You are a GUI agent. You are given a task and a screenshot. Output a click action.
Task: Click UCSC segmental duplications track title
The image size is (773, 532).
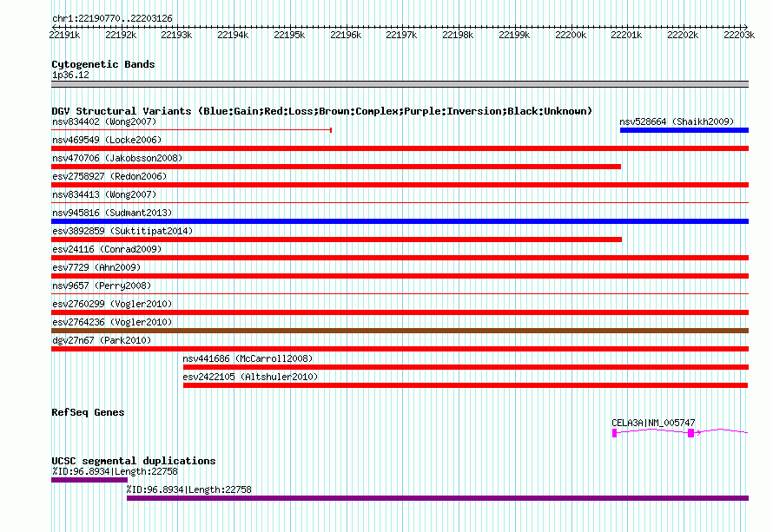click(134, 461)
